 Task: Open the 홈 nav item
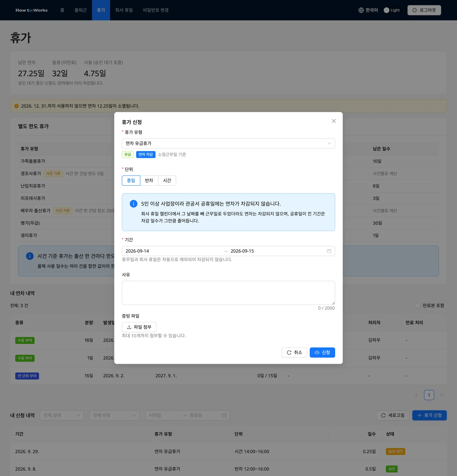click(x=62, y=10)
